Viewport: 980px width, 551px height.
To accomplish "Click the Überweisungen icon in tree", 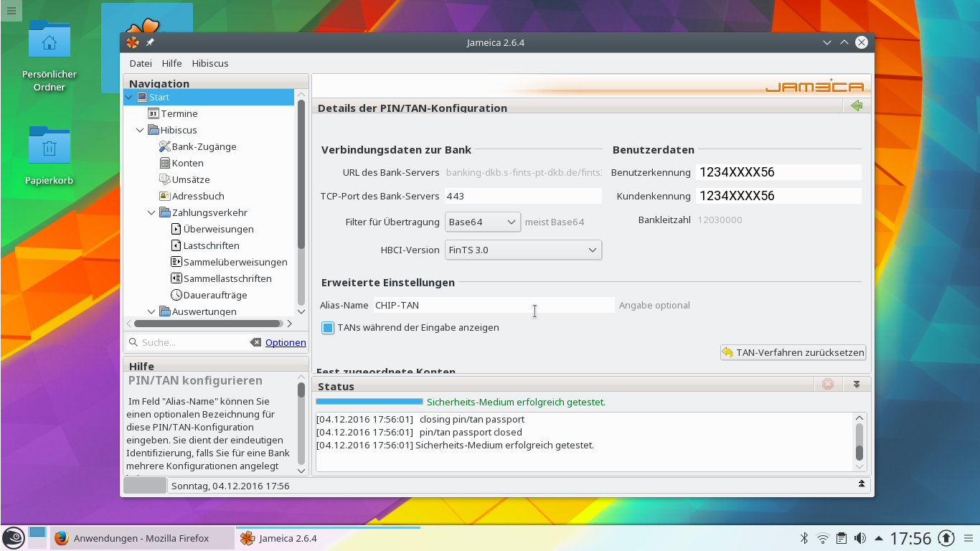I will (176, 229).
